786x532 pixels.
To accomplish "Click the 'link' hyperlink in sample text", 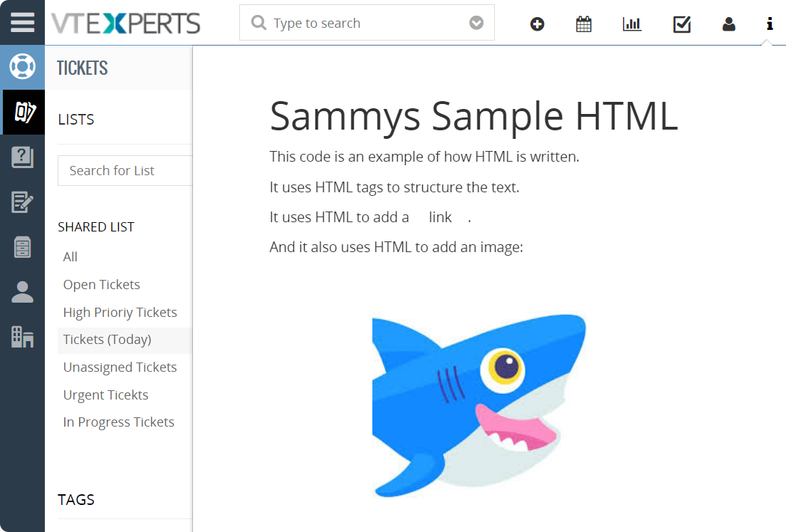I will coord(440,217).
